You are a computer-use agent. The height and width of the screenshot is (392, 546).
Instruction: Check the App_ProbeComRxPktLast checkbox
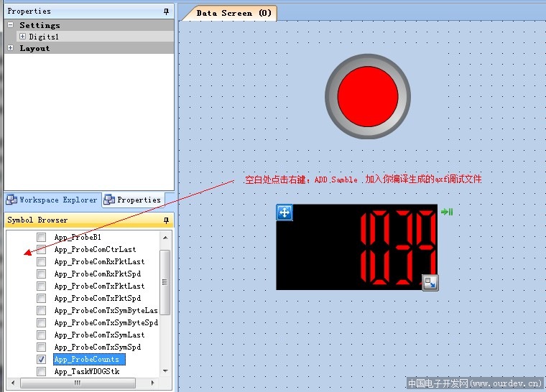[41, 261]
